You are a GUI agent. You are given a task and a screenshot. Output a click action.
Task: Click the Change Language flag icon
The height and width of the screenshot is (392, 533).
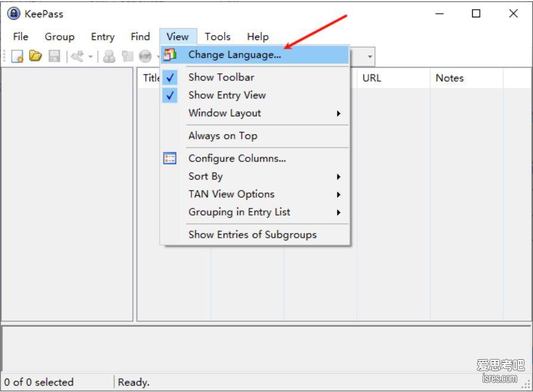[x=170, y=54]
